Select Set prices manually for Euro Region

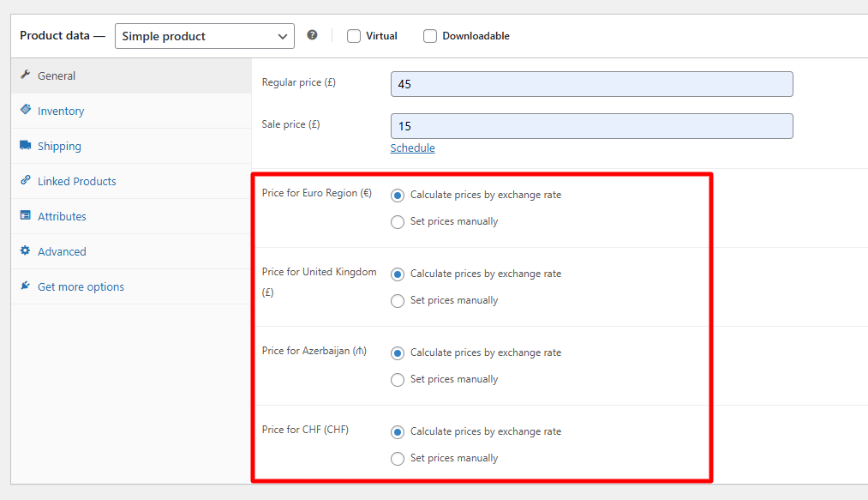398,222
